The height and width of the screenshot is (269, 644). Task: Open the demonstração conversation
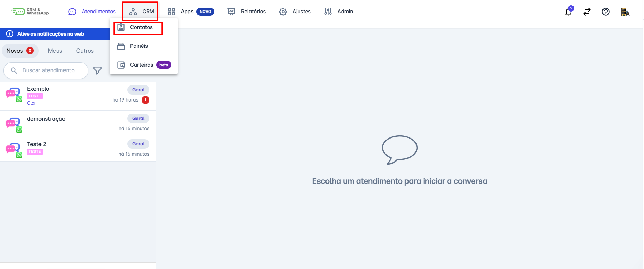(x=77, y=123)
